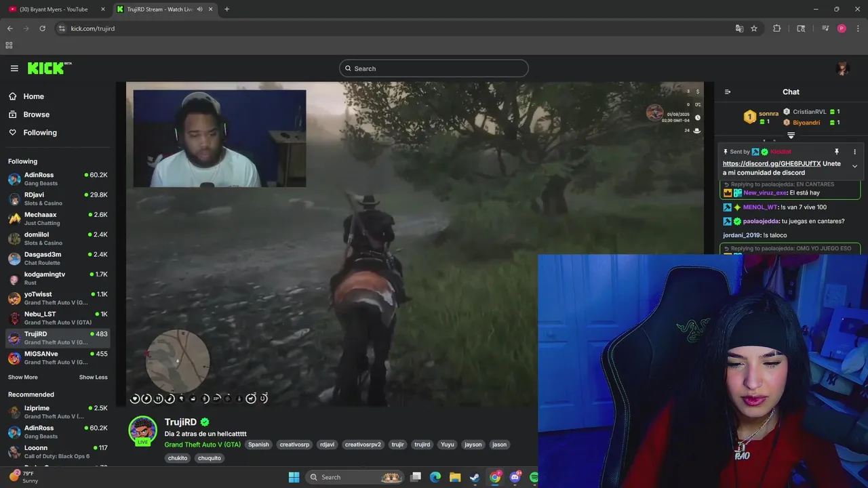The height and width of the screenshot is (488, 868).
Task: Open the user avatar menu on Kick
Action: 843,68
